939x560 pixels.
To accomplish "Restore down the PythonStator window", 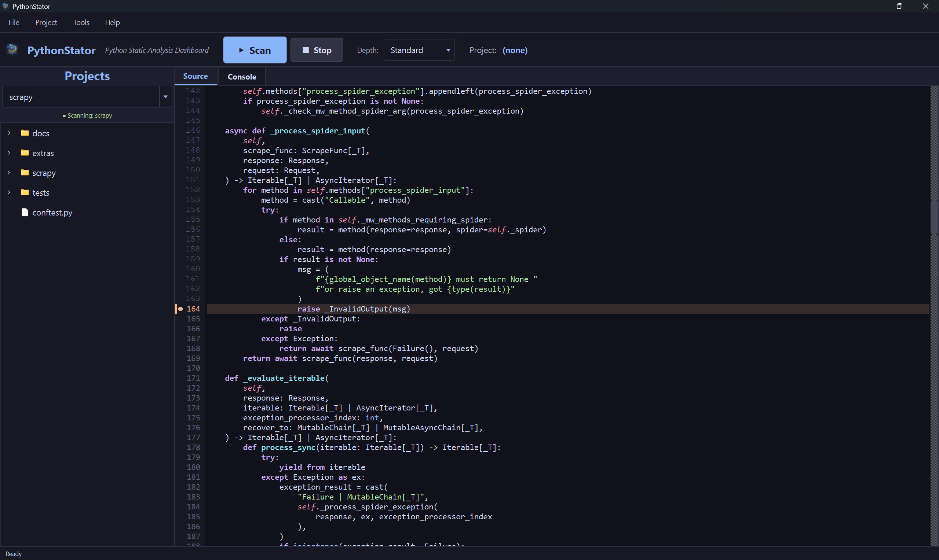I will pyautogui.click(x=899, y=6).
